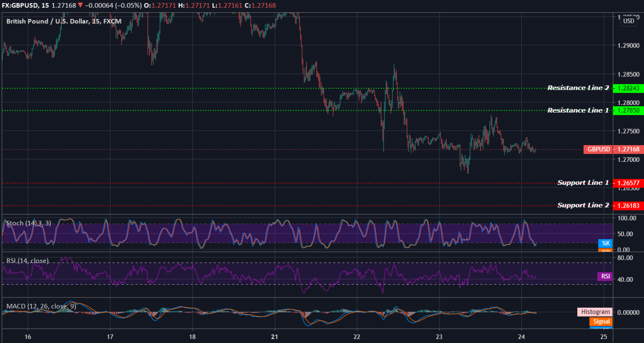Select the RSI (14, close) indicator title
644x343 pixels.
click(27, 261)
